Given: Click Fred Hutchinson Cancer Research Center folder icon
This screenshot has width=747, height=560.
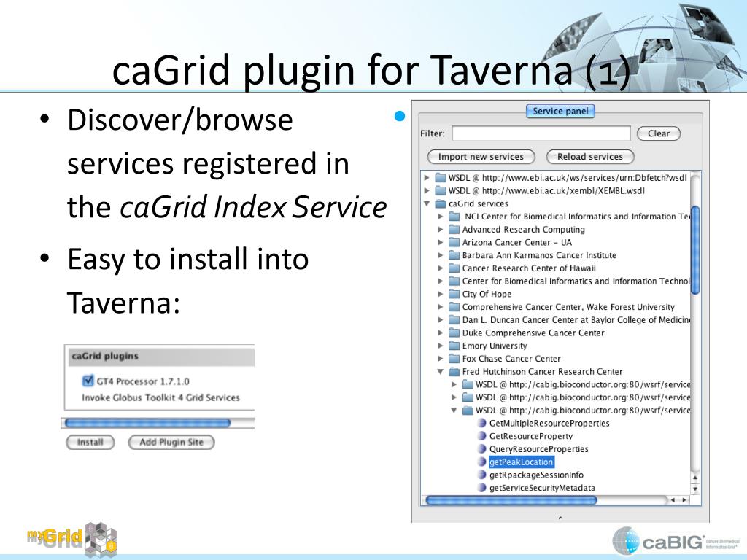Looking at the screenshot, I should tap(454, 371).
